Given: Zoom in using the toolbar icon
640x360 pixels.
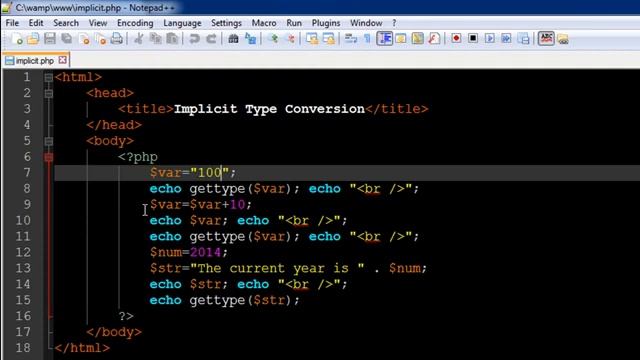Looking at the screenshot, I should [273, 39].
